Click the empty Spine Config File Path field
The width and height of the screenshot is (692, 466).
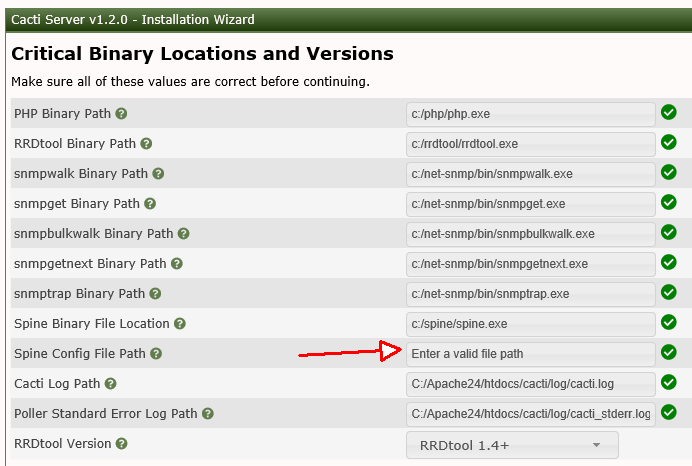click(530, 354)
